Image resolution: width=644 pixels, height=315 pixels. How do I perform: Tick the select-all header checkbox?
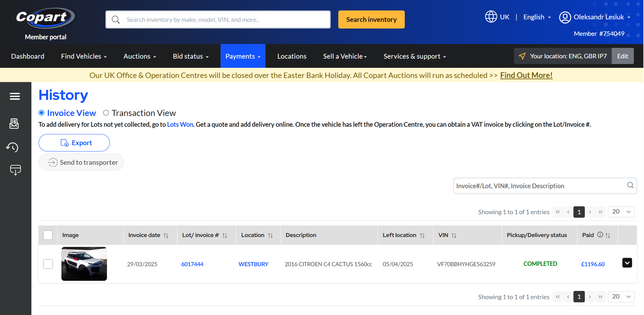coord(48,235)
